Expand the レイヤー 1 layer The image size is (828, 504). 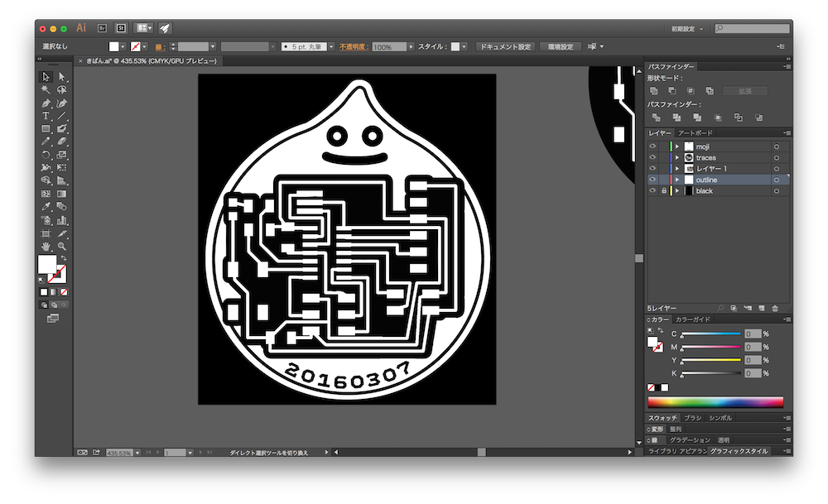(677, 169)
